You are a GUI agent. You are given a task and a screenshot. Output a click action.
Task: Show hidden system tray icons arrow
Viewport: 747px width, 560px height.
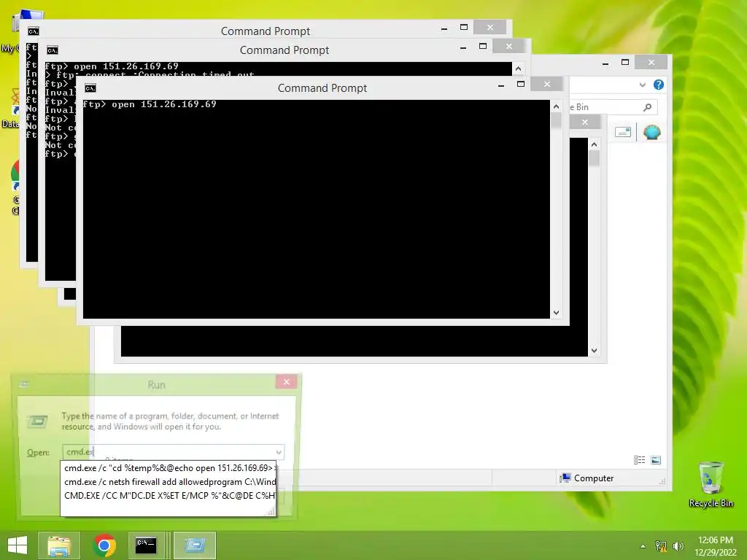643,546
